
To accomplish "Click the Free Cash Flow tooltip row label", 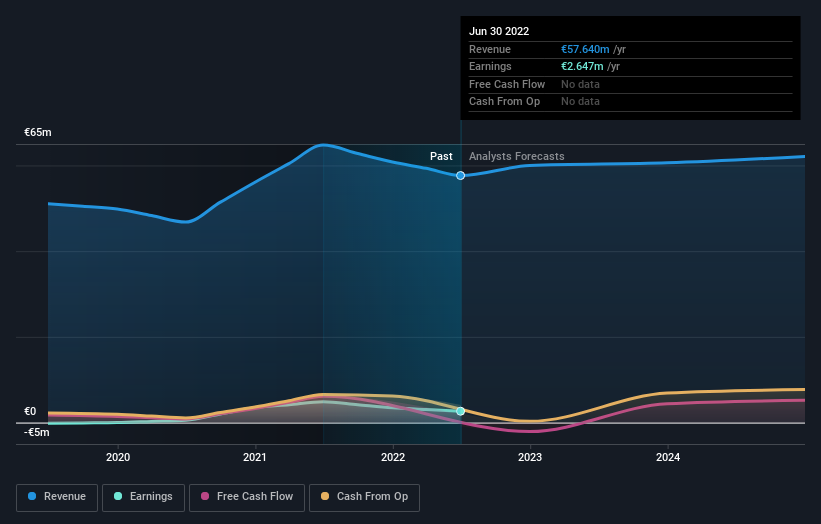I will coord(507,84).
